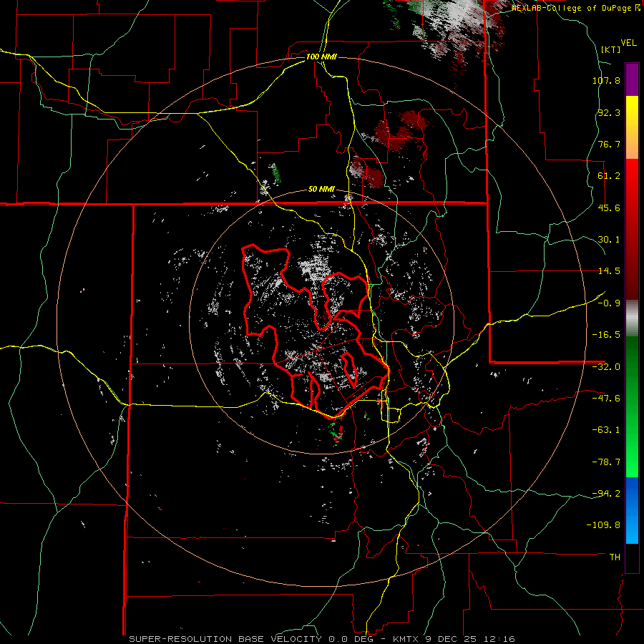Click the -32.0 velocity scale value
644x644 pixels.
(x=606, y=367)
